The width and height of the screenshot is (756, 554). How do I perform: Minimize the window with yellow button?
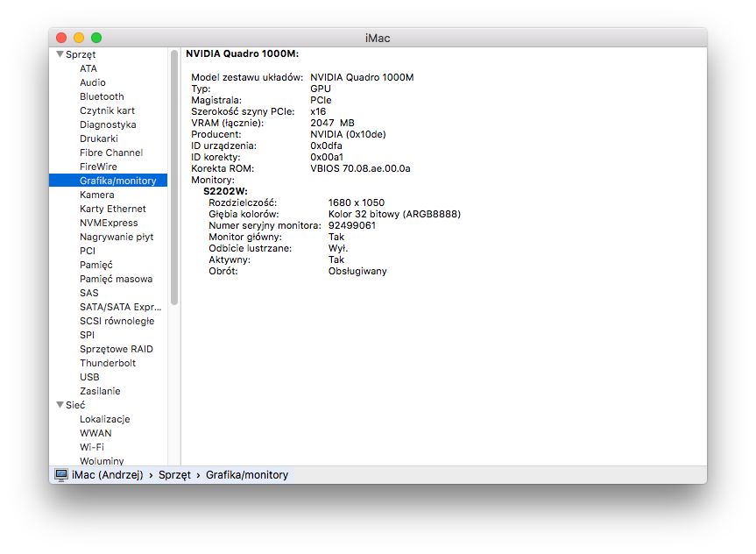79,38
